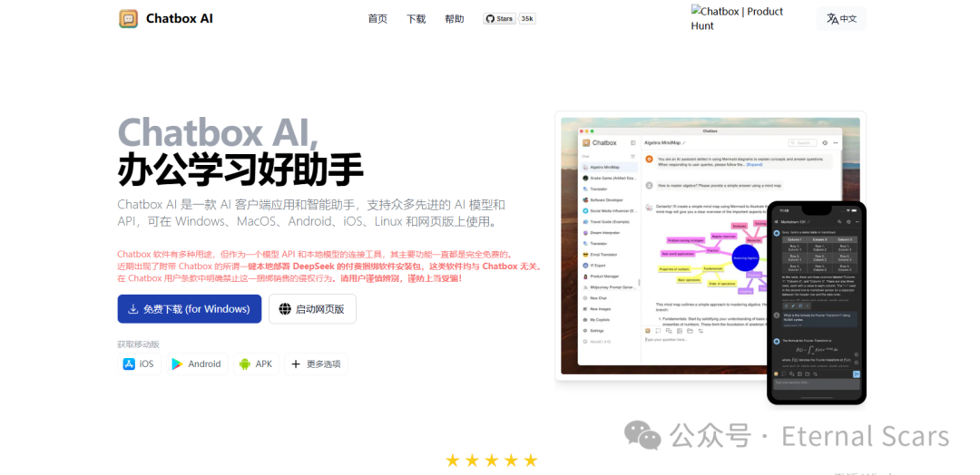Click the green Android robot icon beside APK
The image size is (980, 475).
tap(245, 364)
